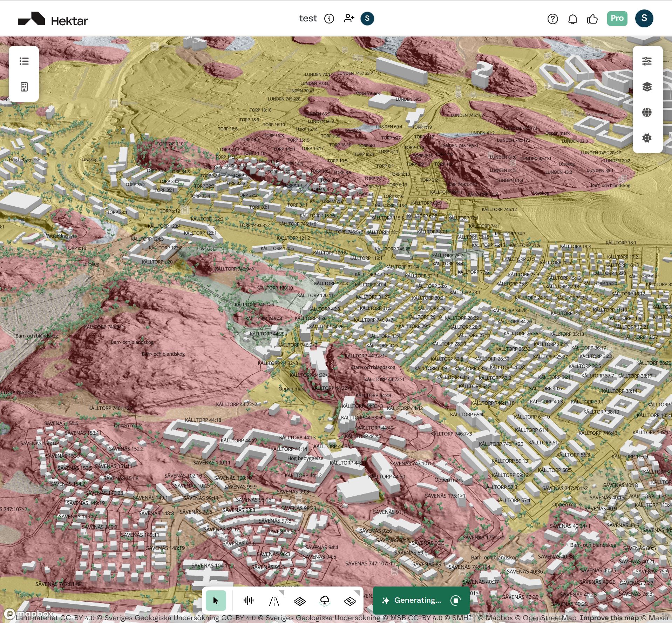Open the OpenStreetMap attribution link

click(546, 618)
